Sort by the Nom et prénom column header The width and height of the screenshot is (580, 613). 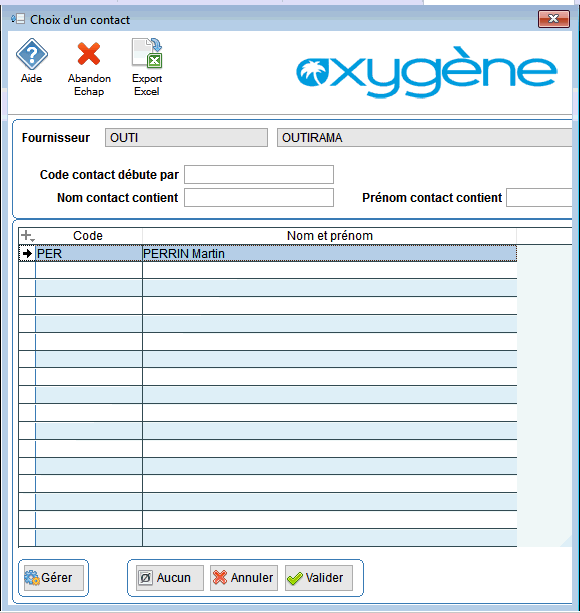pos(329,236)
